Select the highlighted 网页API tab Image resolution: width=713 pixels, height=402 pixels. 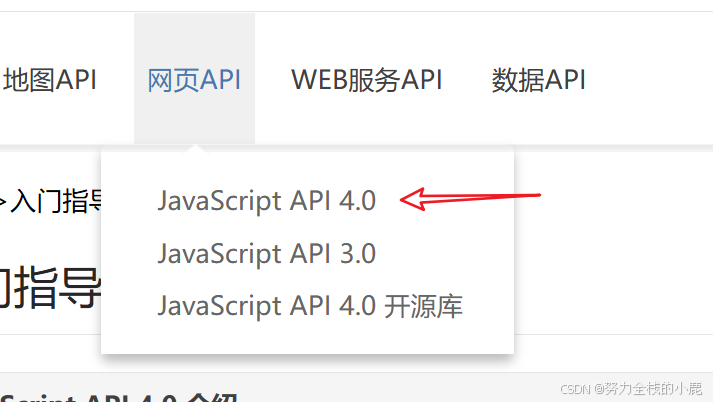(194, 80)
